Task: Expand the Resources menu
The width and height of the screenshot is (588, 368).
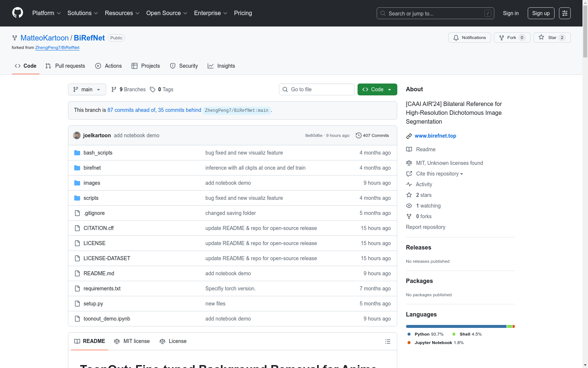Action: click(122, 13)
